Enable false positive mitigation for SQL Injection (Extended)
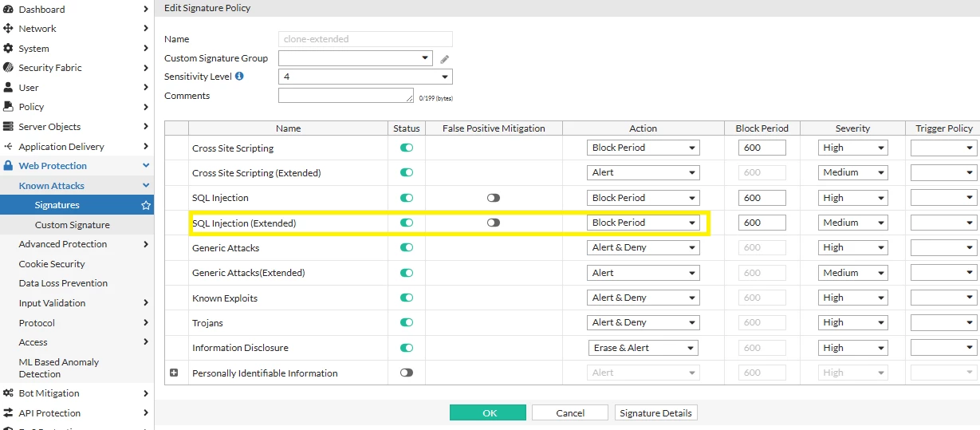 pos(494,223)
